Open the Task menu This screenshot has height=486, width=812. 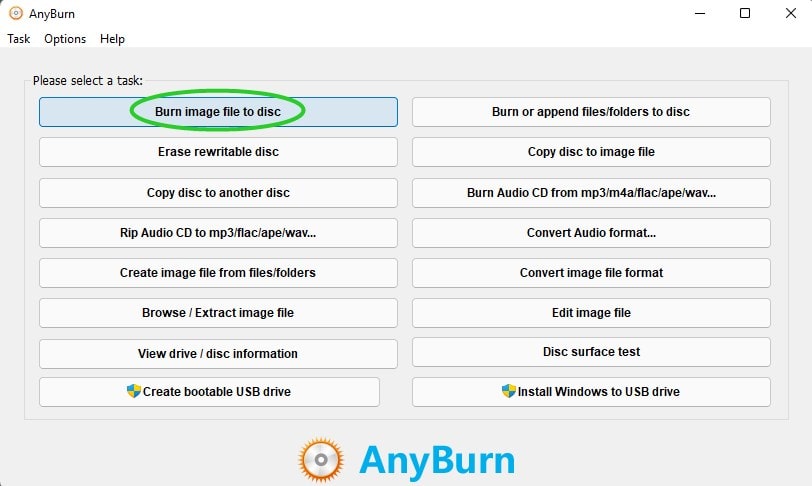click(x=19, y=39)
